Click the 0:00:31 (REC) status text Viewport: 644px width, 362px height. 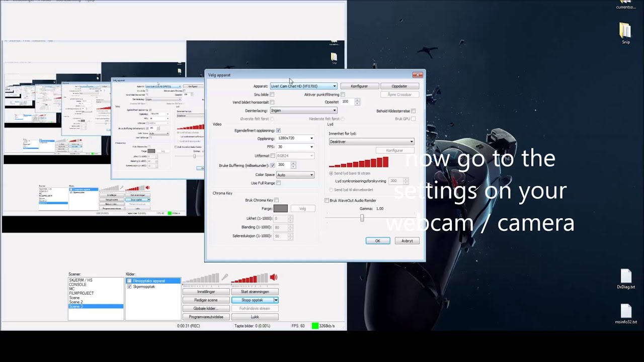tap(189, 326)
